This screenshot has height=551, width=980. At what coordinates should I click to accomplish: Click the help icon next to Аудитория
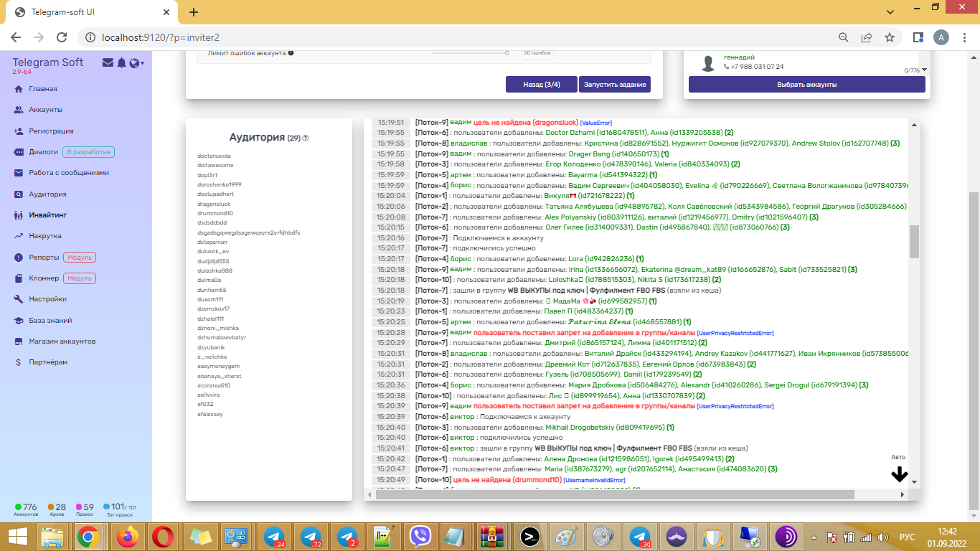(x=306, y=138)
